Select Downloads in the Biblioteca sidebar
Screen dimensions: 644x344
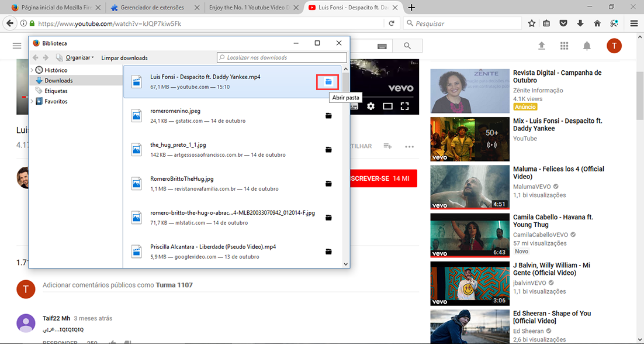(59, 81)
